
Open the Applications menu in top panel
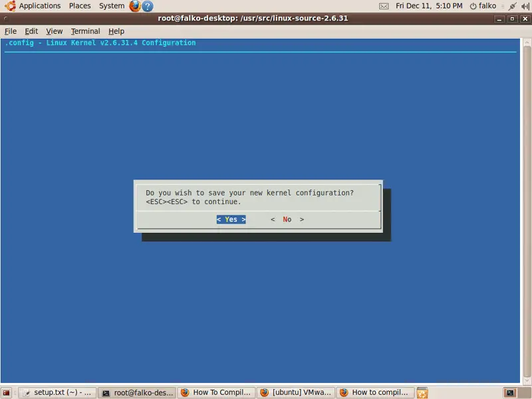click(40, 6)
